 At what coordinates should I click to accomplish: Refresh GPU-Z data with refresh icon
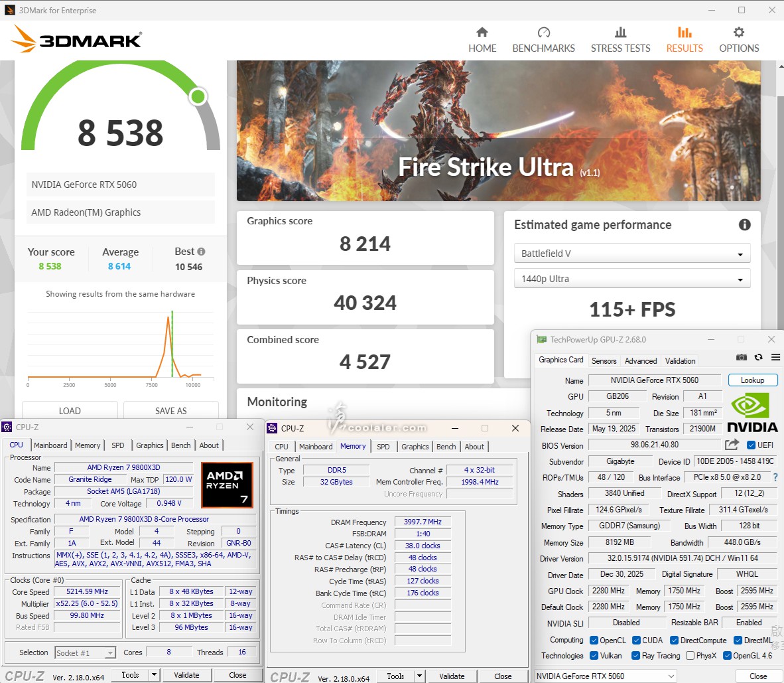coord(759,358)
